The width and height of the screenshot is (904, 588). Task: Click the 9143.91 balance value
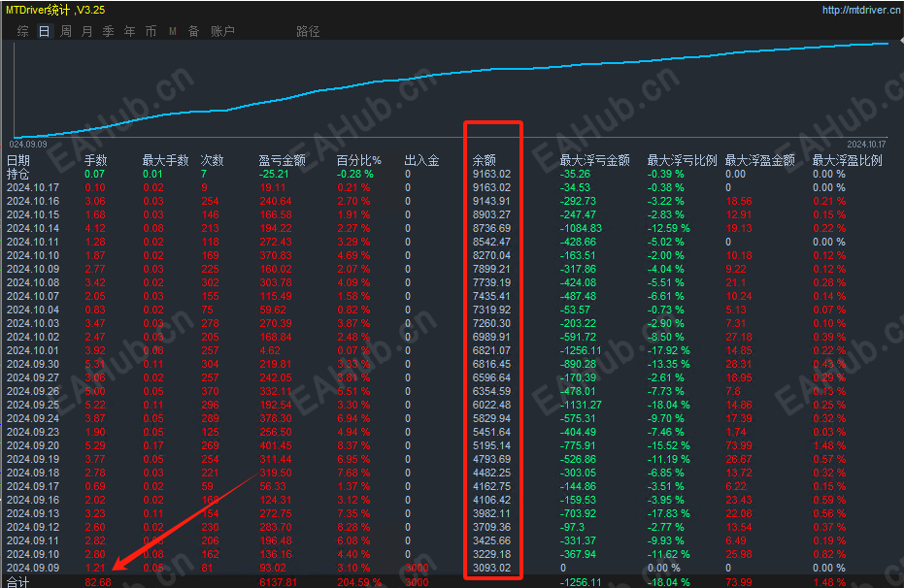pyautogui.click(x=491, y=201)
